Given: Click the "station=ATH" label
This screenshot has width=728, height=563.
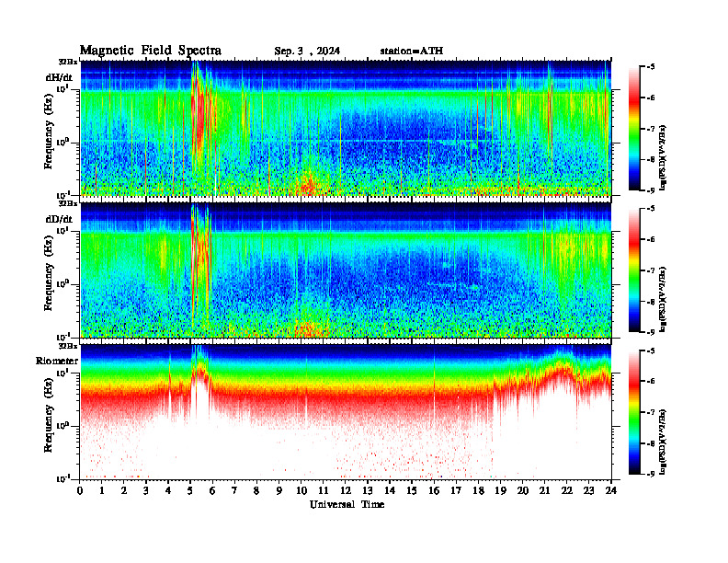Looking at the screenshot, I should coord(412,51).
